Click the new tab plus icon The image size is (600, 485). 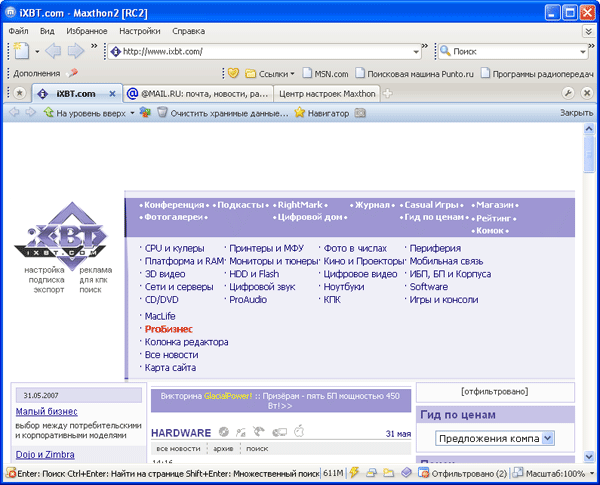388,93
